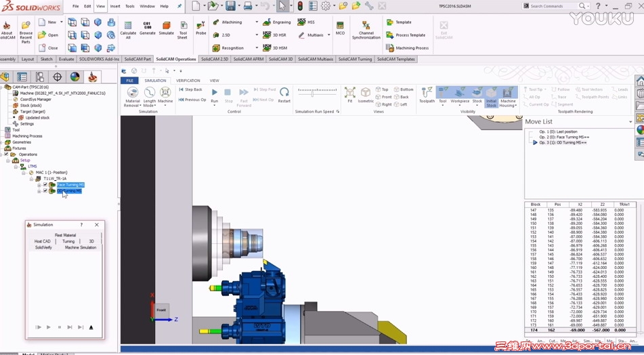Click the Template button
This screenshot has height=355, width=644.
point(399,22)
